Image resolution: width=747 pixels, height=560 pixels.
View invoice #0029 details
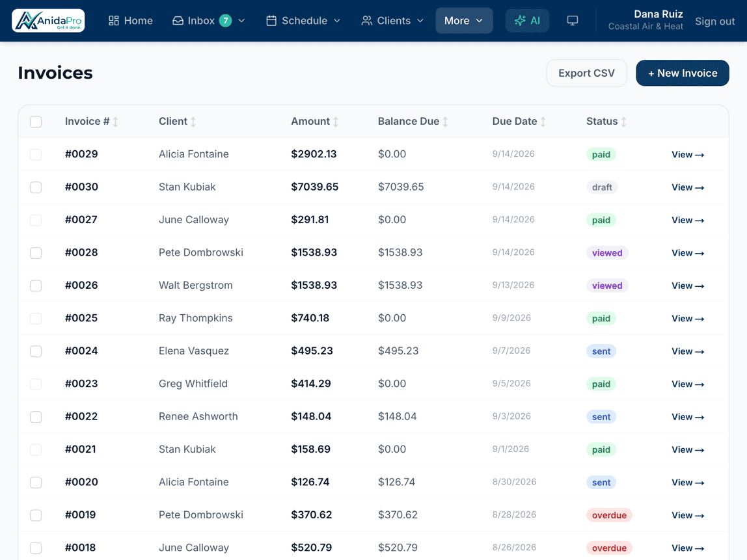(x=688, y=154)
